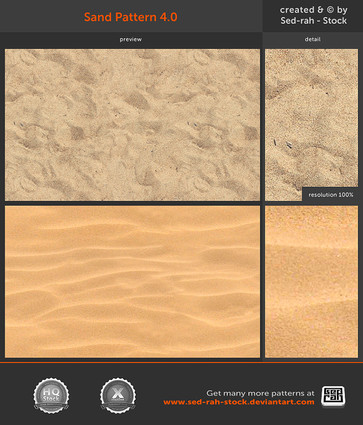Click 'created & © by' credit text

tap(313, 10)
